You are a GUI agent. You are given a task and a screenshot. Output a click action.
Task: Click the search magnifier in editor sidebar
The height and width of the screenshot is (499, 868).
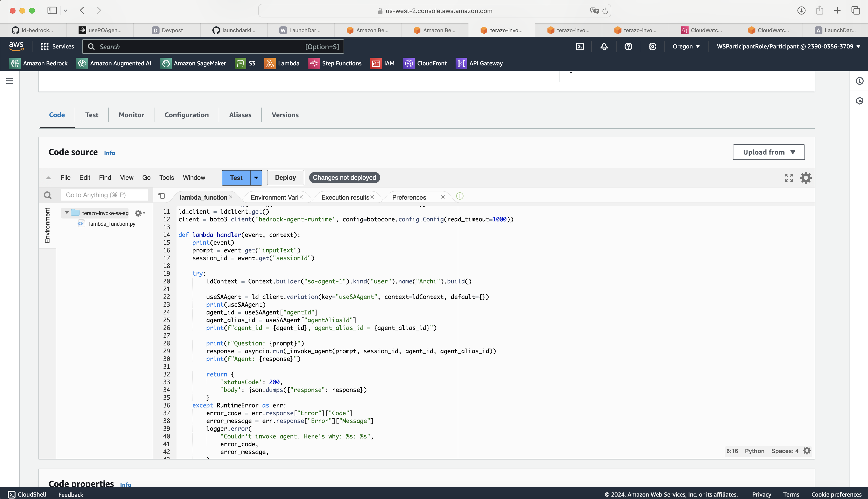(48, 195)
